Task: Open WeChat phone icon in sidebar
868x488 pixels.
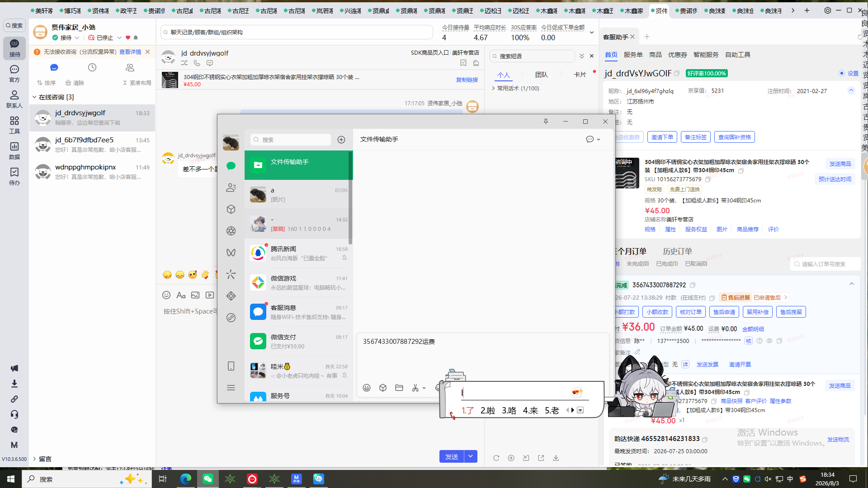Action: [x=231, y=366]
